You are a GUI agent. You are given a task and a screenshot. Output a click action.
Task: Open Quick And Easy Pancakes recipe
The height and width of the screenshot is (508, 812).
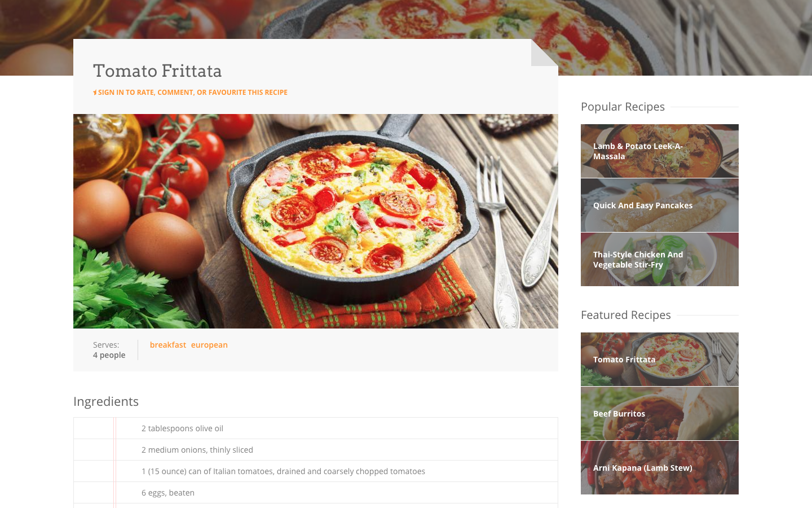coord(660,205)
